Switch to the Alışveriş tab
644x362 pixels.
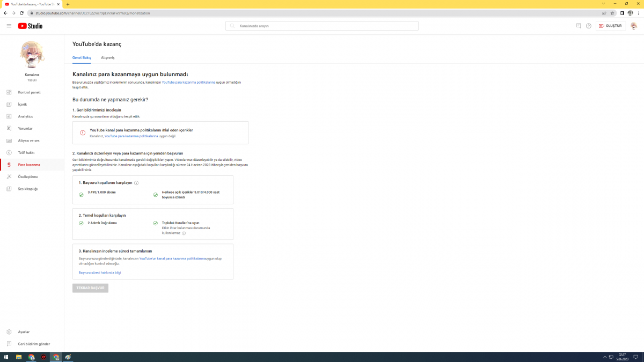108,57
